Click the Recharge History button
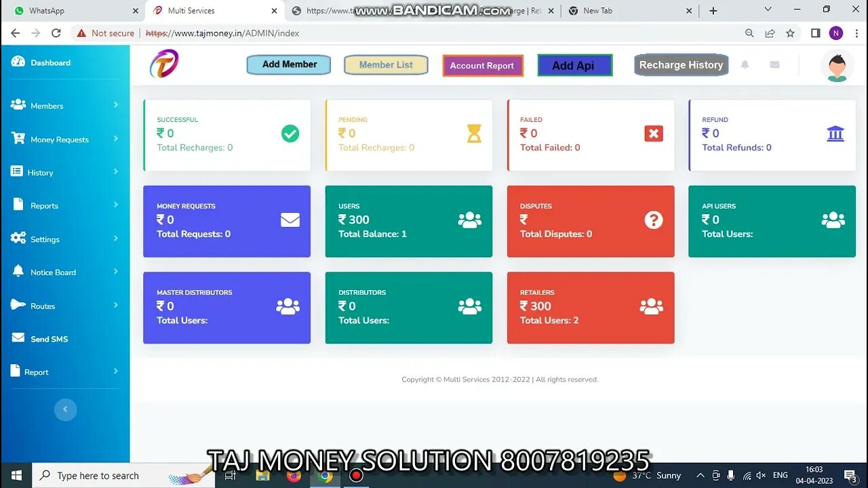 pyautogui.click(x=681, y=65)
